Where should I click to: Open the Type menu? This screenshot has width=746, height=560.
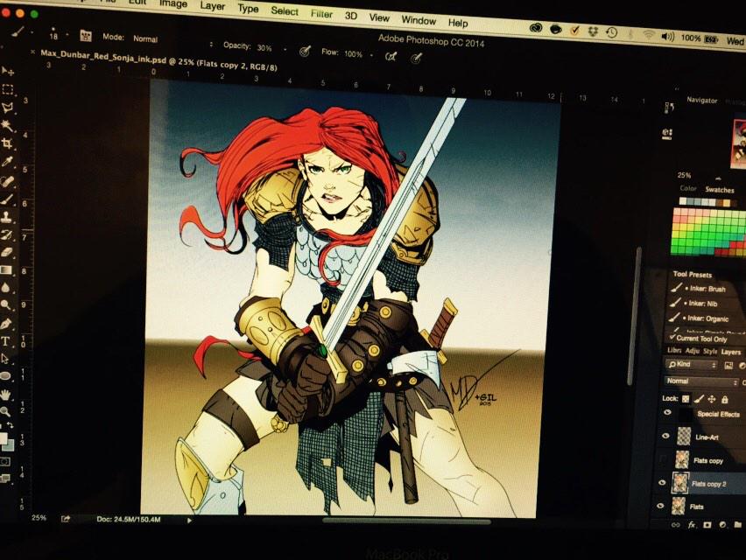(x=248, y=9)
